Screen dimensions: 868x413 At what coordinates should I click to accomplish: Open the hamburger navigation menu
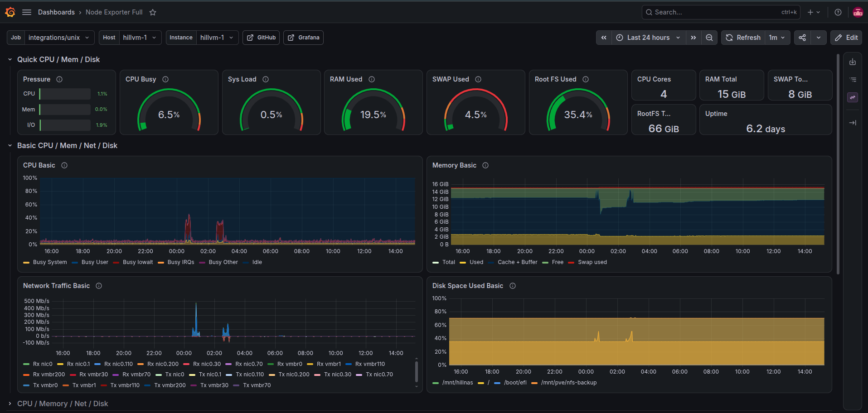(x=27, y=12)
